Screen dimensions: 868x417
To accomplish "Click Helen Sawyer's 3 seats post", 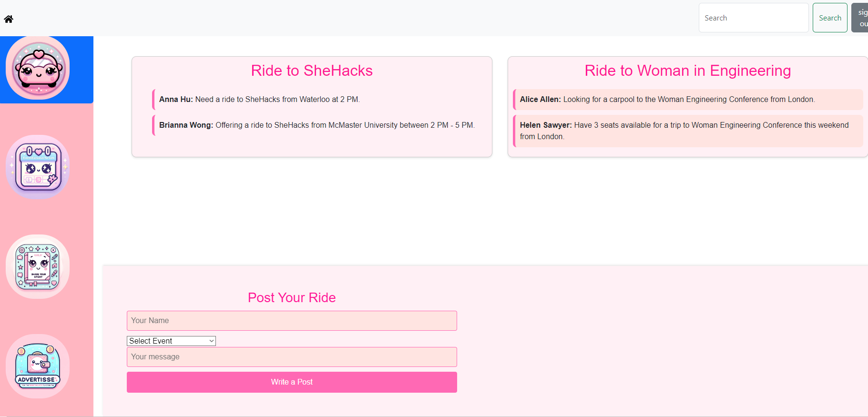I will [x=688, y=131].
